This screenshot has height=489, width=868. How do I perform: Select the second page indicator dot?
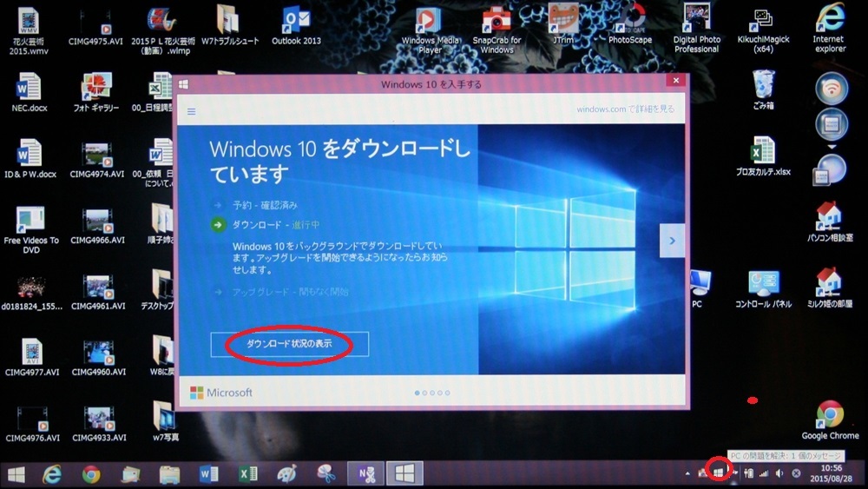click(x=424, y=393)
